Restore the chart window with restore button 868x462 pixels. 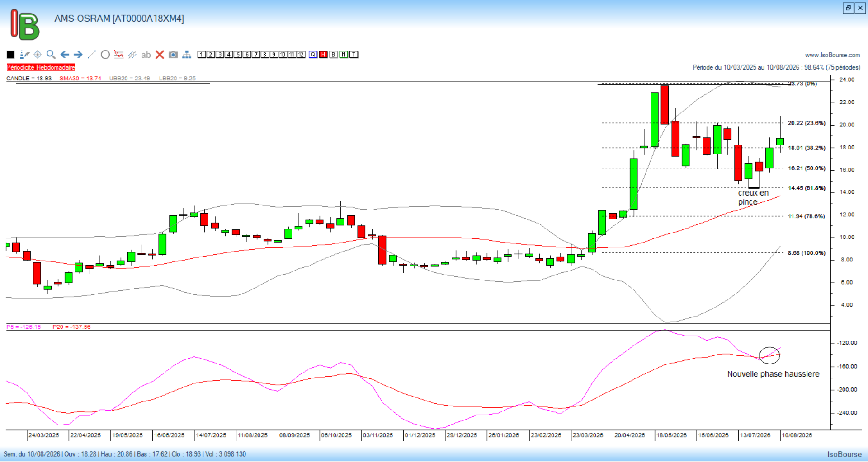click(x=848, y=8)
